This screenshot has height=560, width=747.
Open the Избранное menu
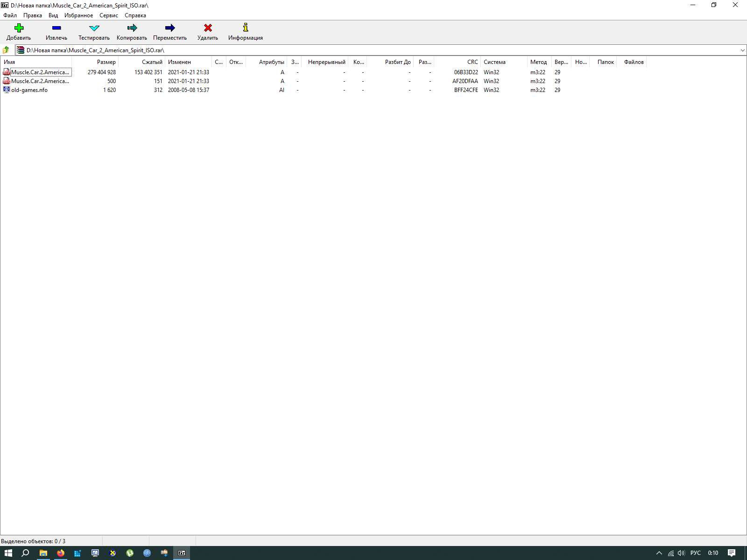(x=78, y=15)
